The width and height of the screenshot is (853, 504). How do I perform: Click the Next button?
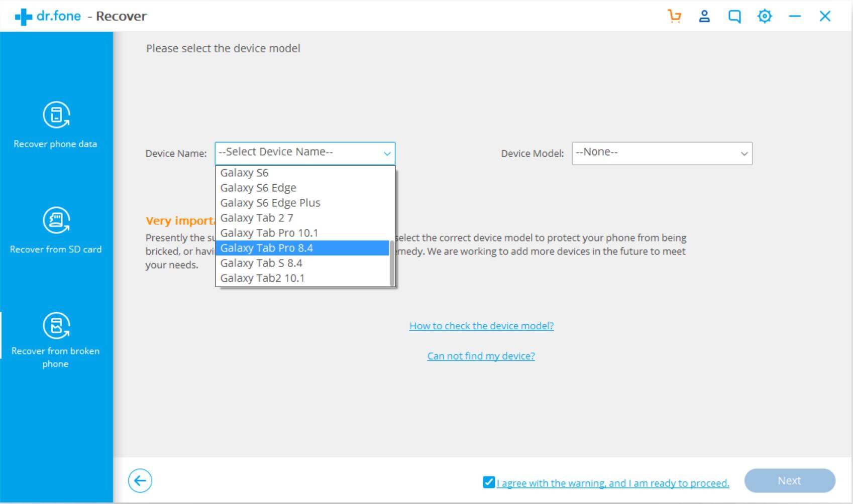790,481
